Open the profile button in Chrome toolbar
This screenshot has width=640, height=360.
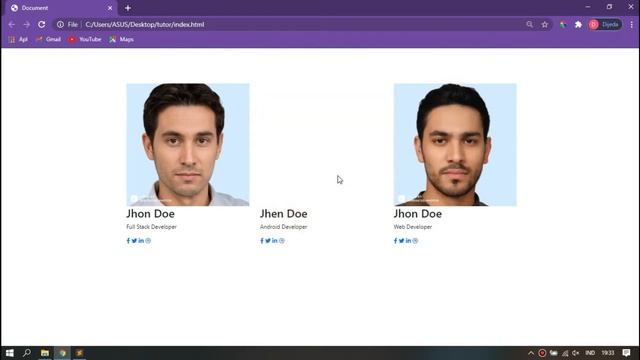point(605,24)
